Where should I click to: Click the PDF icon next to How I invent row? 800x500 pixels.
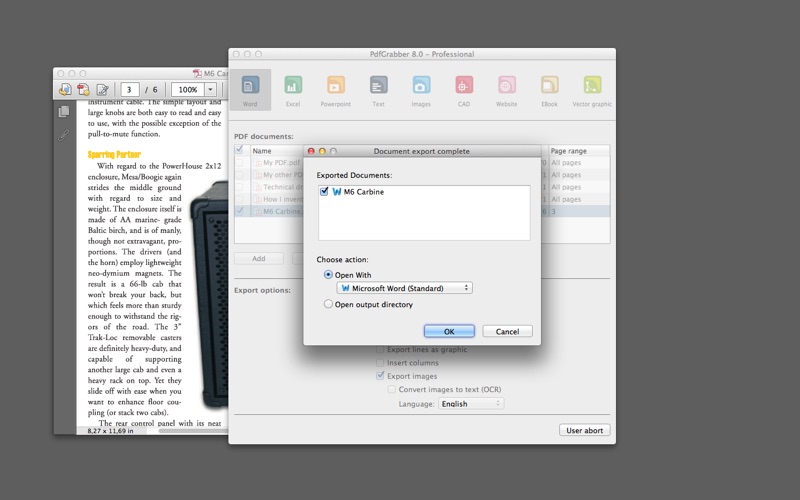click(258, 199)
